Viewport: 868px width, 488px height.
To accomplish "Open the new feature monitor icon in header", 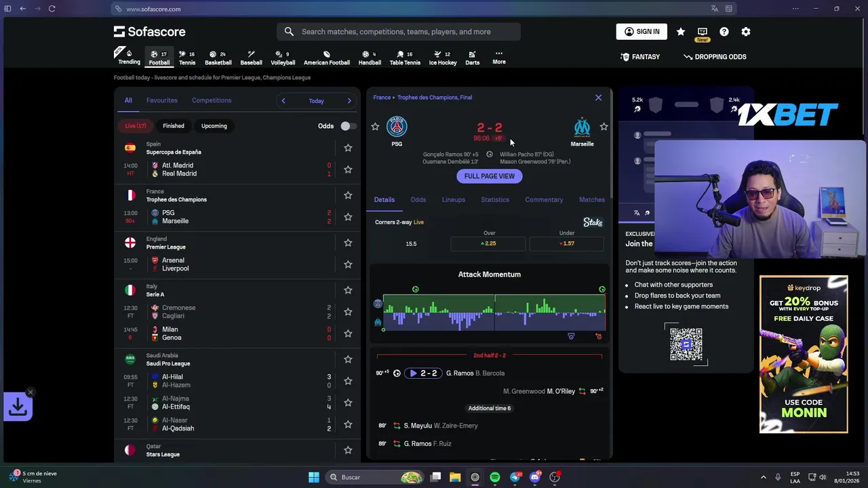I will 702,32.
